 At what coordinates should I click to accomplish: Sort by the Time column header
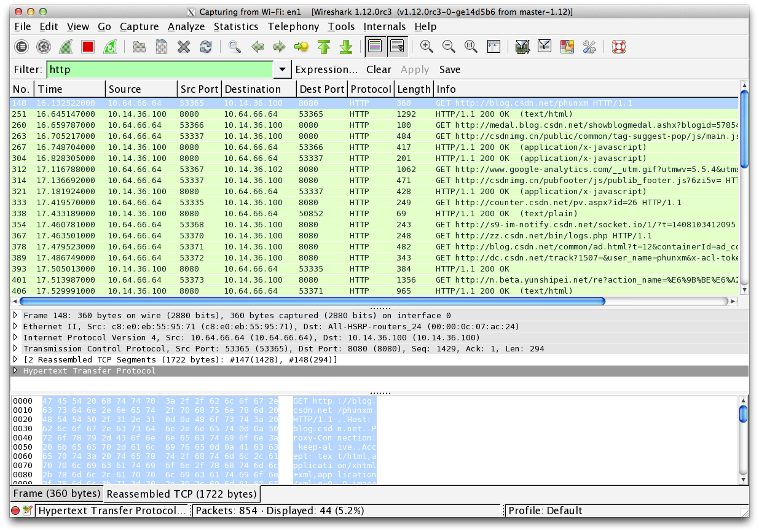pos(69,89)
